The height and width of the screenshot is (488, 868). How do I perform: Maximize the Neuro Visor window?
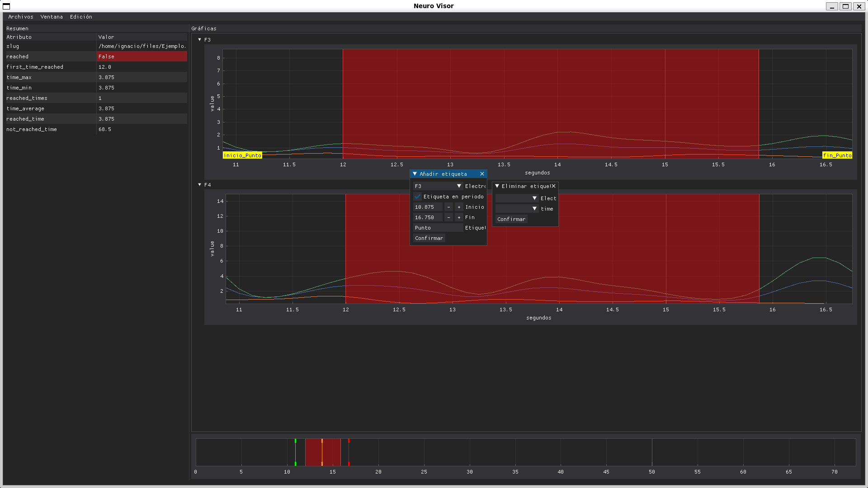[845, 6]
